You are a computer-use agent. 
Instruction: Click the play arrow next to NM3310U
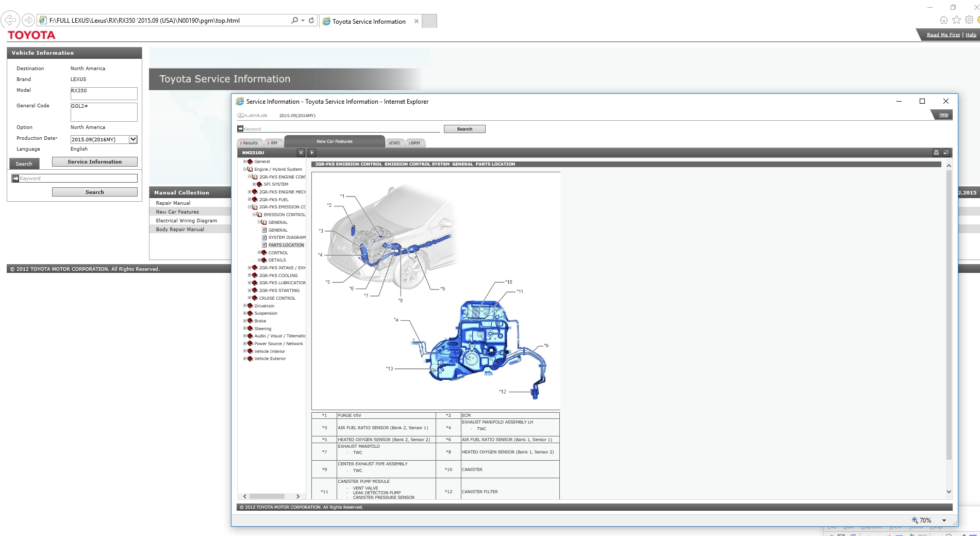click(311, 153)
